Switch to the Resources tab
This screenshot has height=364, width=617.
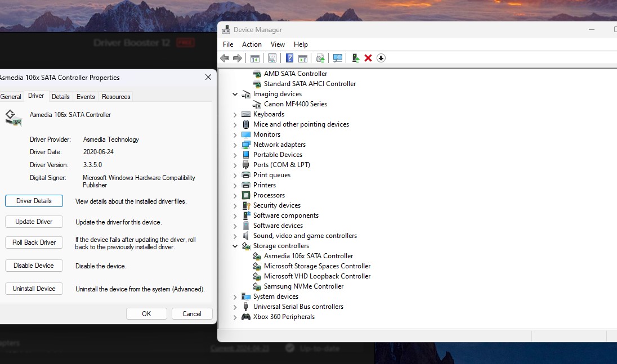pyautogui.click(x=116, y=97)
